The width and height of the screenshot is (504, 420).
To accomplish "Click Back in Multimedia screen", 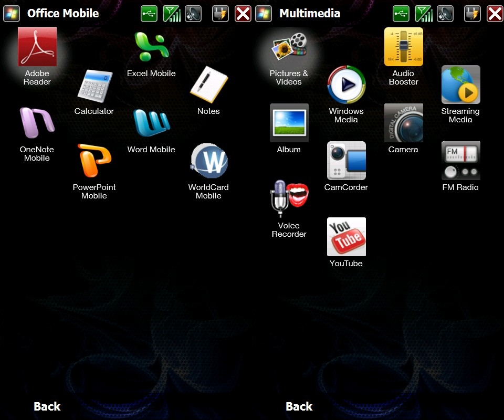I will 299,406.
